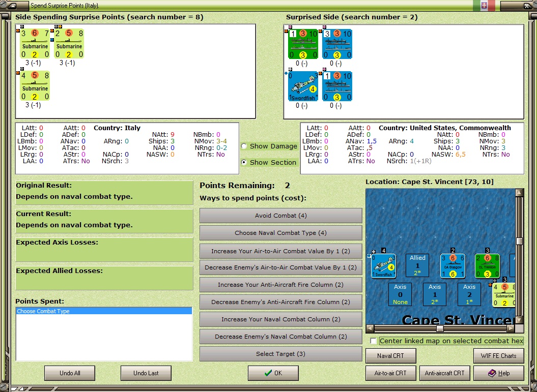537x392 pixels.
Task: Select the Italian submarine with values 3-6-7
Action: [35, 43]
